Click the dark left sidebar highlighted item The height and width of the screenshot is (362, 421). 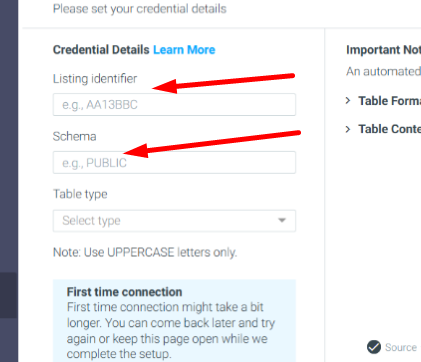click(x=9, y=295)
